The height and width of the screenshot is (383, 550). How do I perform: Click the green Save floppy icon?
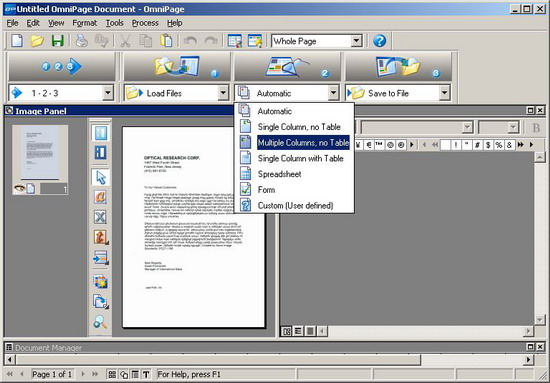point(58,41)
